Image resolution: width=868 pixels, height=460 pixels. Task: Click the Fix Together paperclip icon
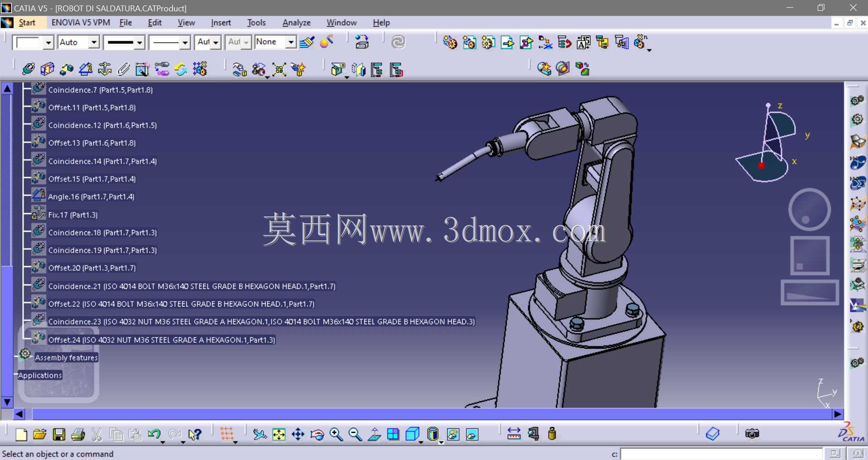123,69
